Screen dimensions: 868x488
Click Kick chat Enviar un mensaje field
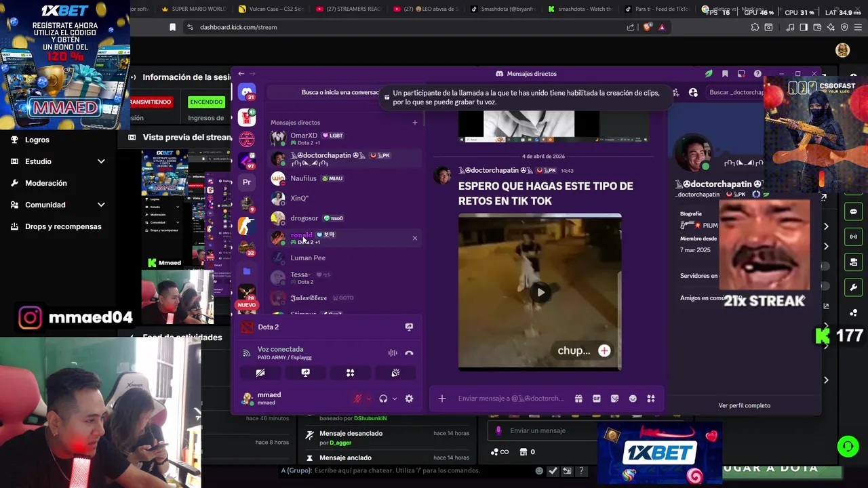click(542, 430)
